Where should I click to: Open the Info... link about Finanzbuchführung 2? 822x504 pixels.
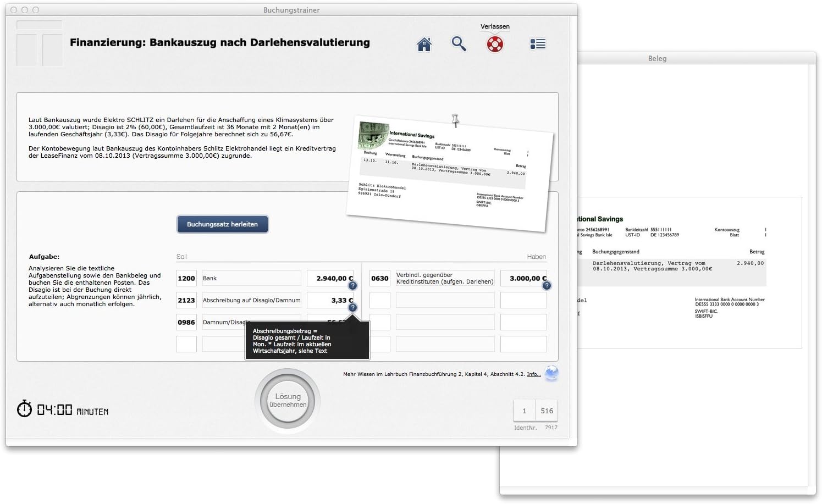click(x=533, y=374)
